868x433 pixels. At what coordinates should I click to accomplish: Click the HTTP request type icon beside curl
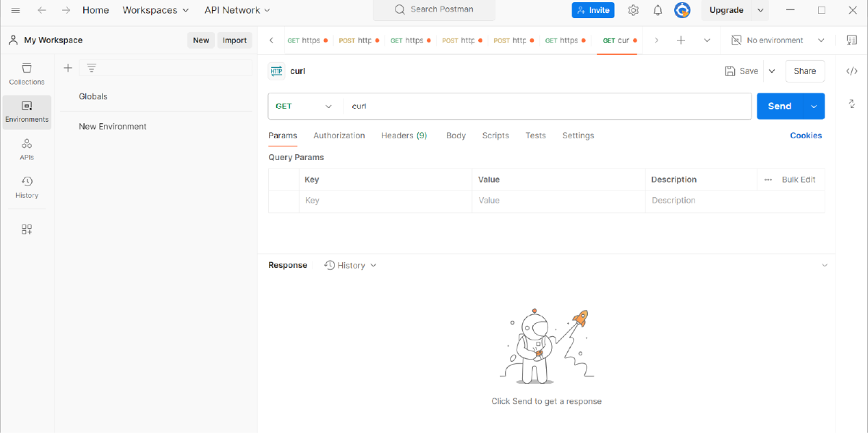pos(276,71)
